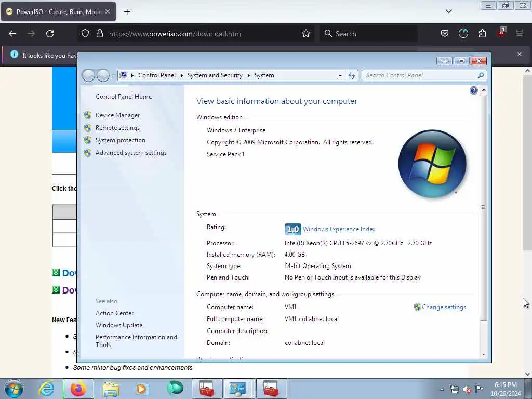
Task: Open new tab with plus button
Action: pyautogui.click(x=127, y=12)
